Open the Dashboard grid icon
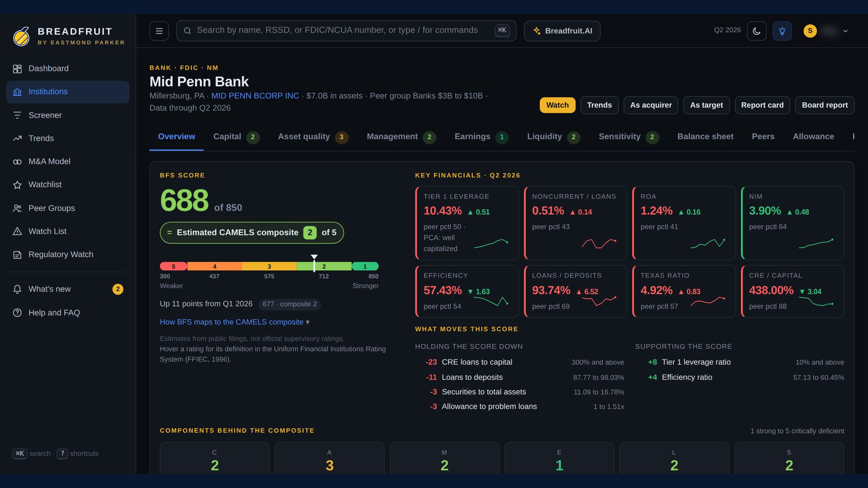Viewport: 868px width, 488px height. click(x=17, y=69)
